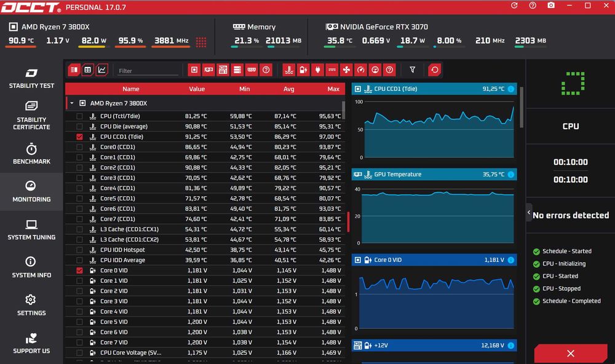Sort table by Max column header

click(333, 89)
